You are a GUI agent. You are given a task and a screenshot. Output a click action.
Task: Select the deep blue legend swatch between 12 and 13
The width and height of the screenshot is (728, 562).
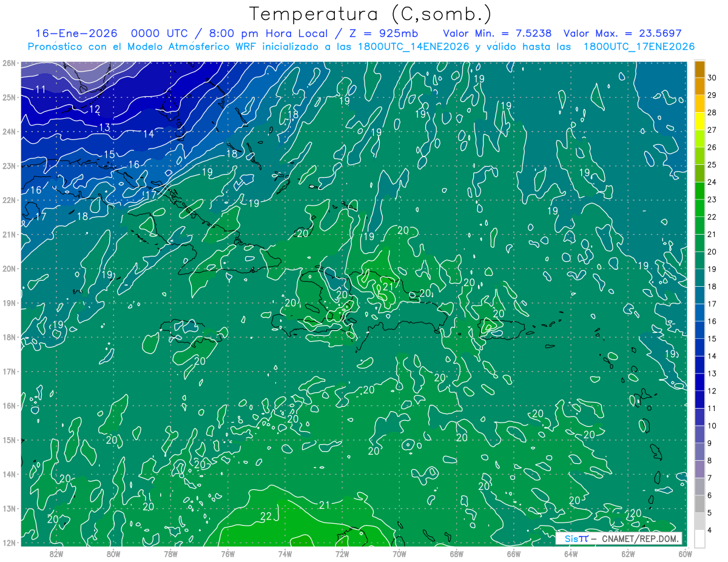(699, 382)
